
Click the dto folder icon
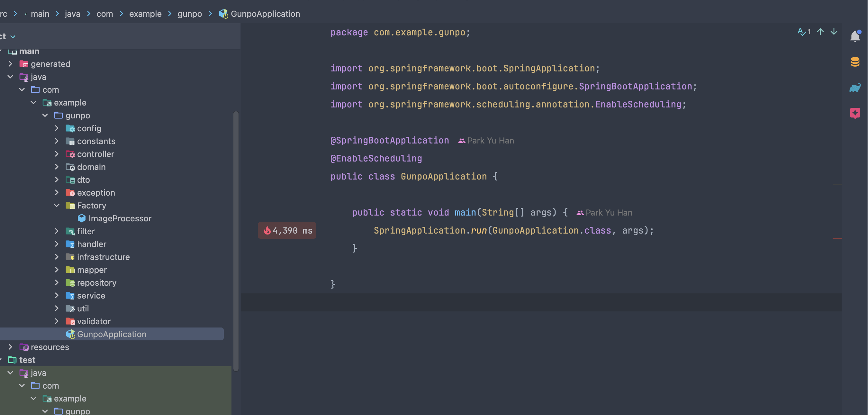(x=70, y=180)
